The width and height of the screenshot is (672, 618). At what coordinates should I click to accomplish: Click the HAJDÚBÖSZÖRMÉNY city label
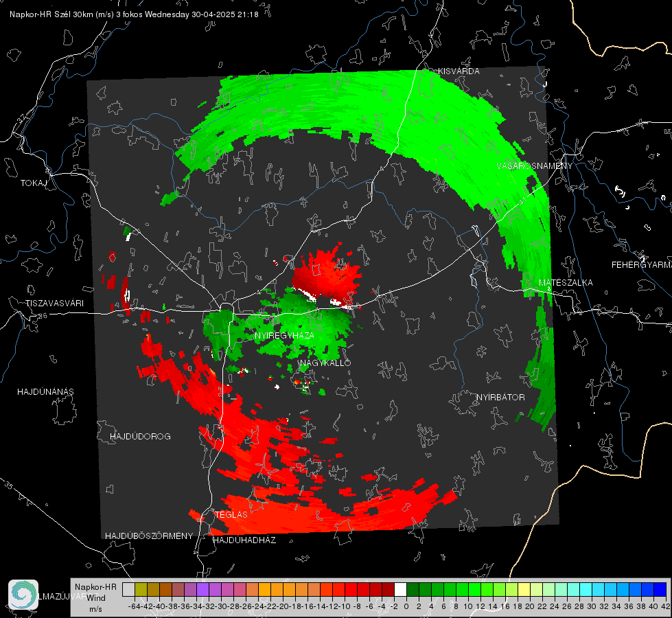click(149, 536)
